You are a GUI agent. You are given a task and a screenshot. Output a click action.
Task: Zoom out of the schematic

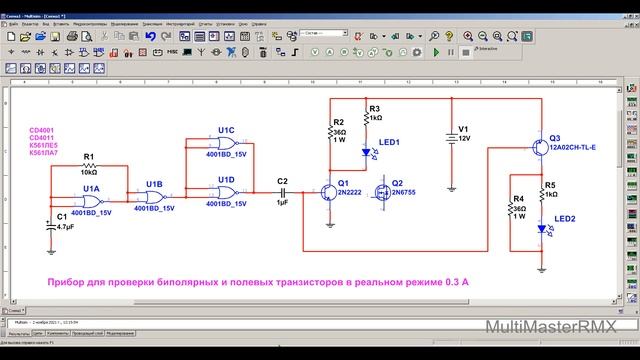483,37
